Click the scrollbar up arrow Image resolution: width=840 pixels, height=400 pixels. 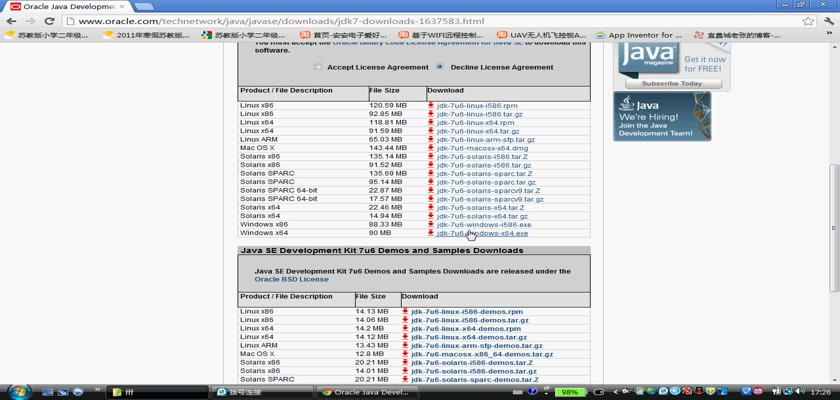click(x=834, y=47)
